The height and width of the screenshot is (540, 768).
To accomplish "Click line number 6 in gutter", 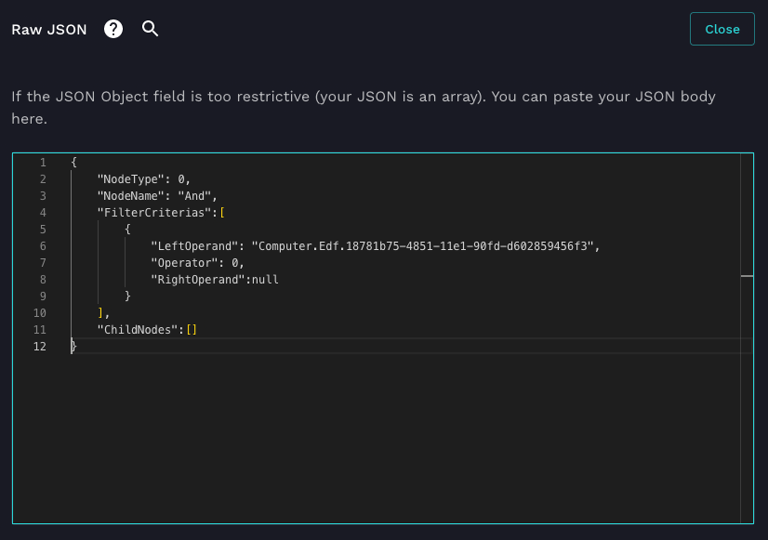I will click(x=43, y=246).
